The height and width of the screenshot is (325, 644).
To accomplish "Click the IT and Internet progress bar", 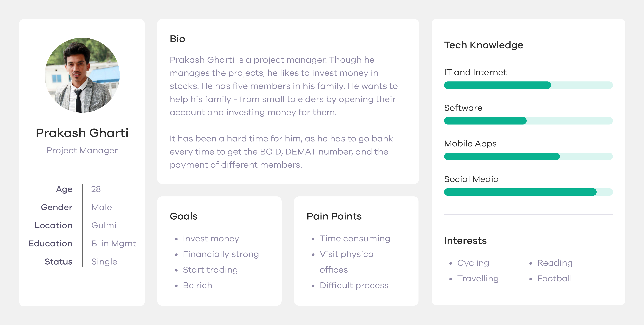I will click(528, 85).
